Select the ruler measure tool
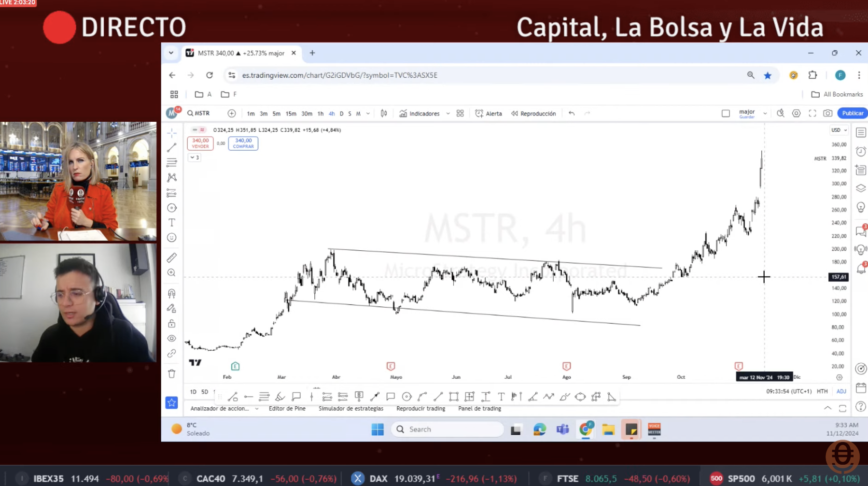Viewport: 868px width, 486px height. pyautogui.click(x=172, y=257)
